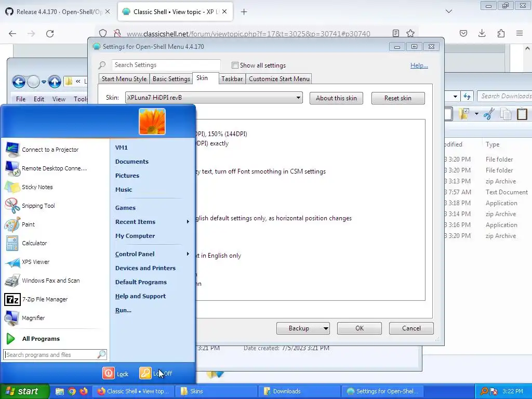Click the paste clipboard icon in Downloads window
The width and height of the screenshot is (532, 399).
pyautogui.click(x=522, y=114)
